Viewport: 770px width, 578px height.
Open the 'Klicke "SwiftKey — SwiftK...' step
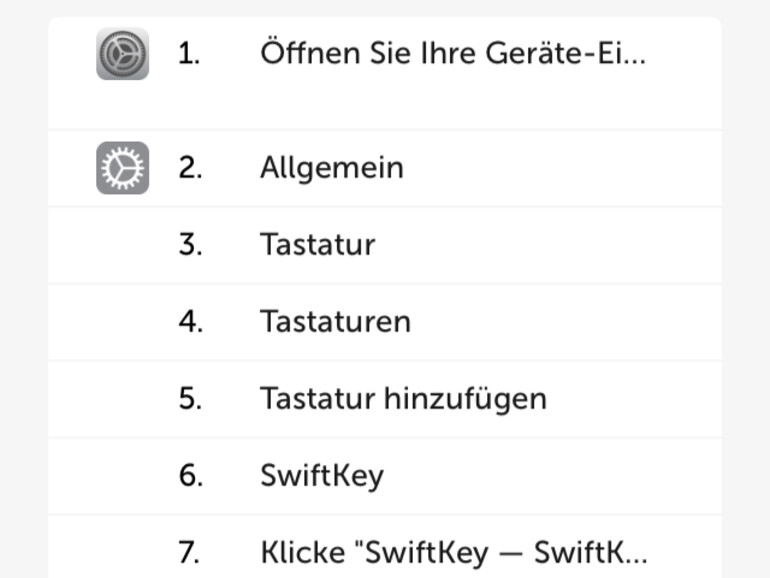[x=454, y=552]
